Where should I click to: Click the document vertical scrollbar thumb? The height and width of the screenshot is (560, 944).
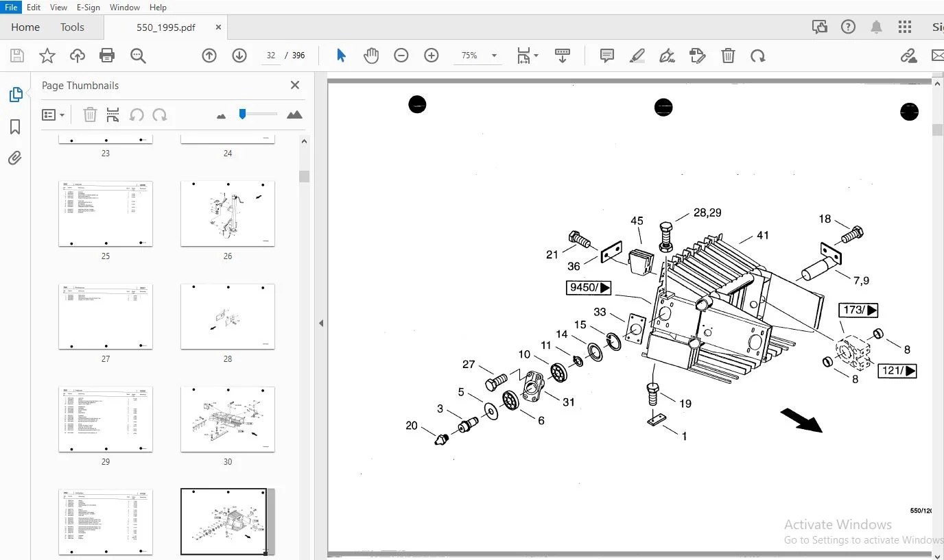click(938, 130)
